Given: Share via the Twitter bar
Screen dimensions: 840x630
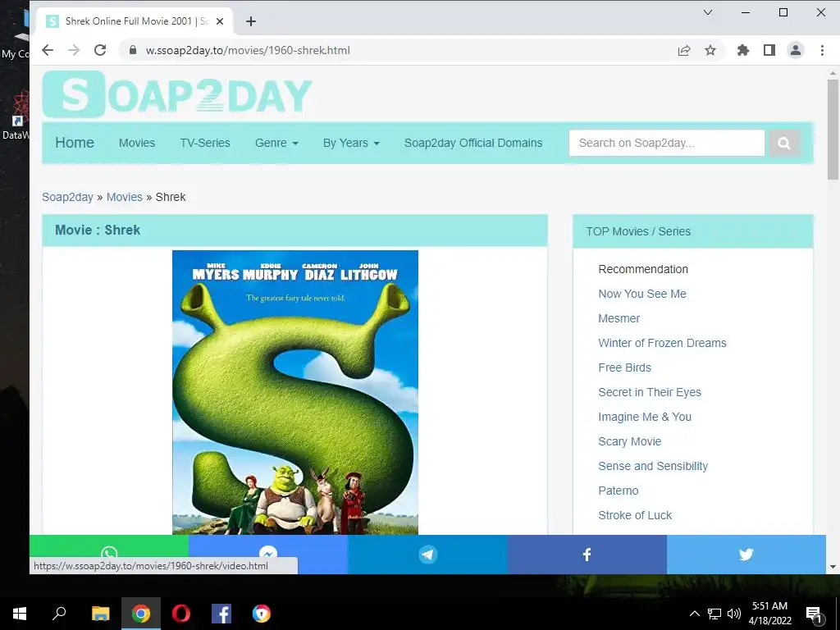Looking at the screenshot, I should [746, 554].
